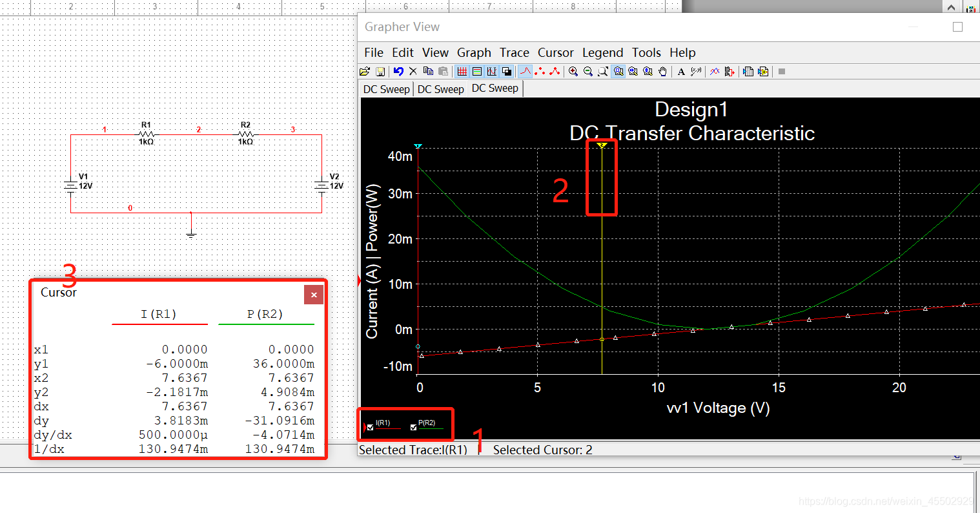Uncheck the P(R2) trace legend checkbox
This screenshot has height=513, width=980.
(x=414, y=427)
